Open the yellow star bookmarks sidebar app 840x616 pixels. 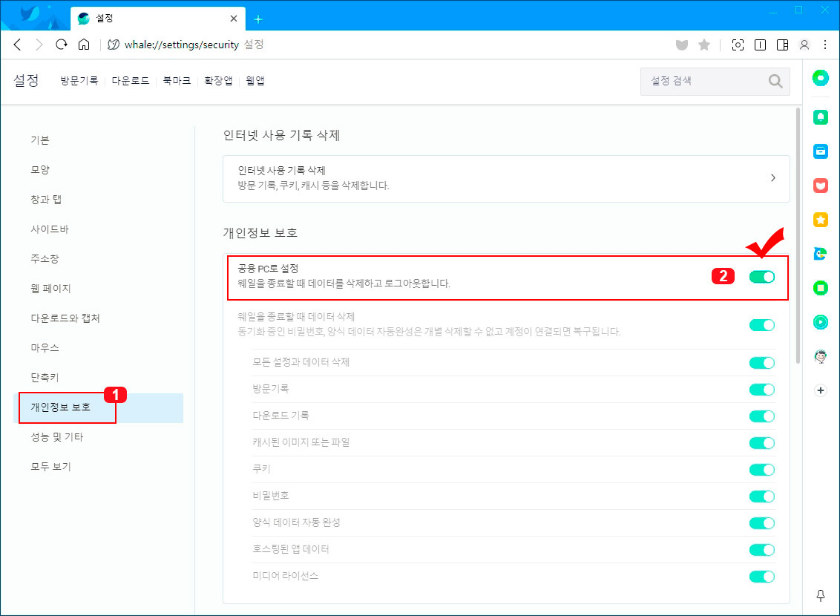click(821, 220)
